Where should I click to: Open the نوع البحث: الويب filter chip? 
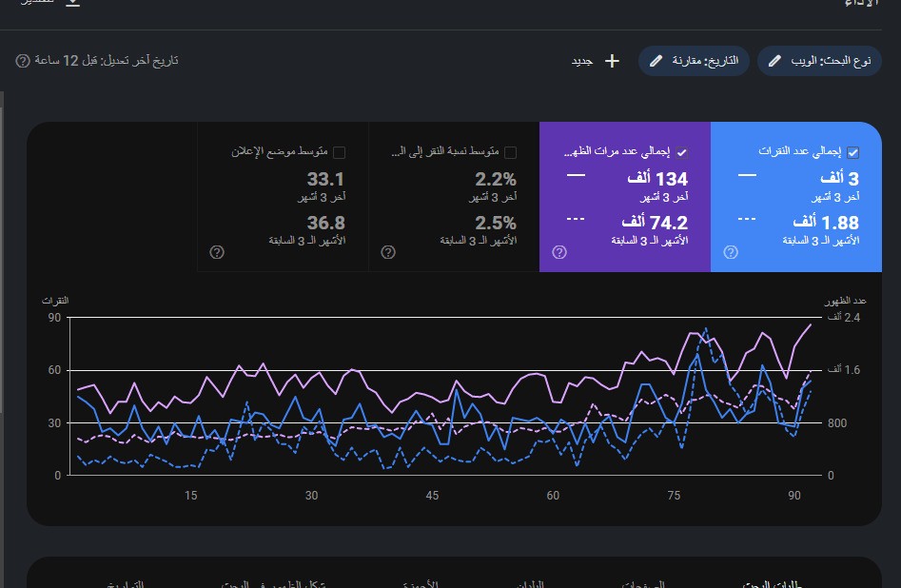pos(819,61)
